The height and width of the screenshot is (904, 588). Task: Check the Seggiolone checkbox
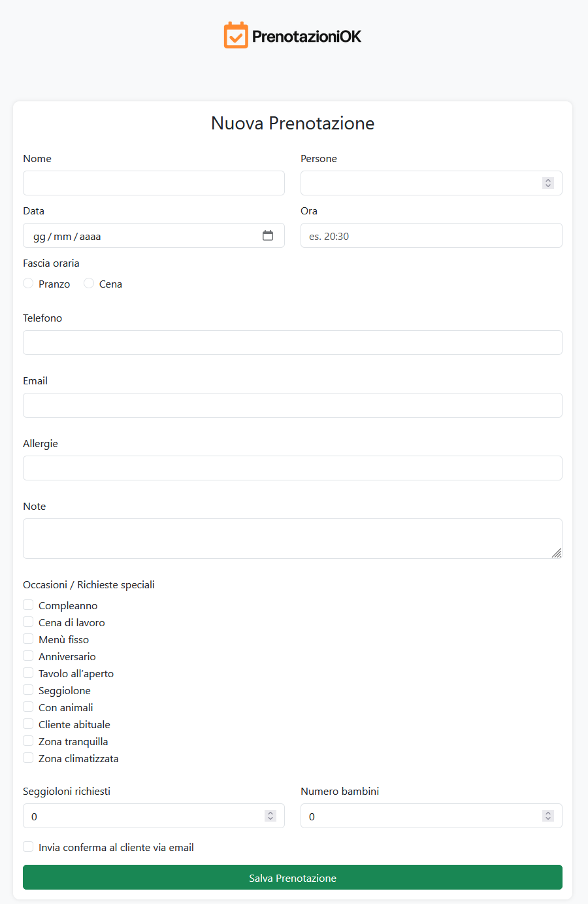point(28,690)
